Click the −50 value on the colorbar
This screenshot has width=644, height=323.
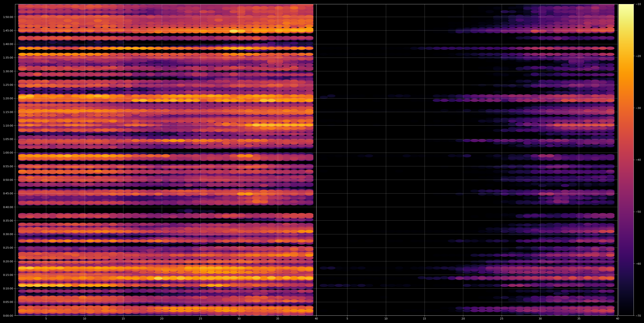638,212
